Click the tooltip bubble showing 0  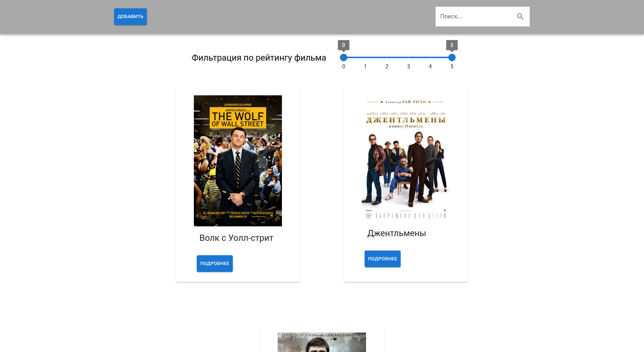coord(343,45)
